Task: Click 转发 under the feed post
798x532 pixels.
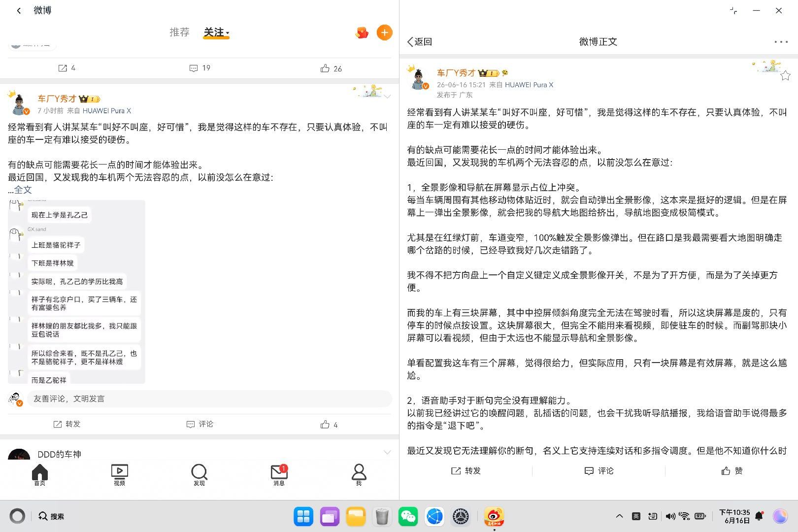Action: pos(66,424)
